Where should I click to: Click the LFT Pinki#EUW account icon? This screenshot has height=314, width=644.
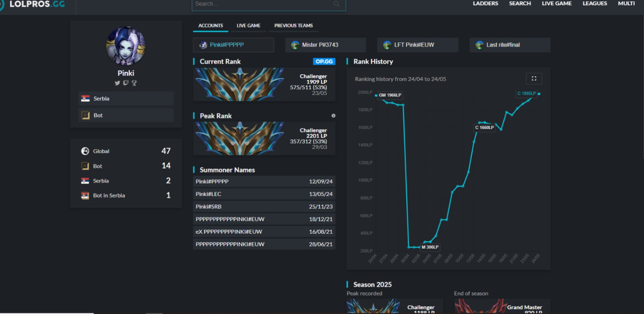point(387,45)
